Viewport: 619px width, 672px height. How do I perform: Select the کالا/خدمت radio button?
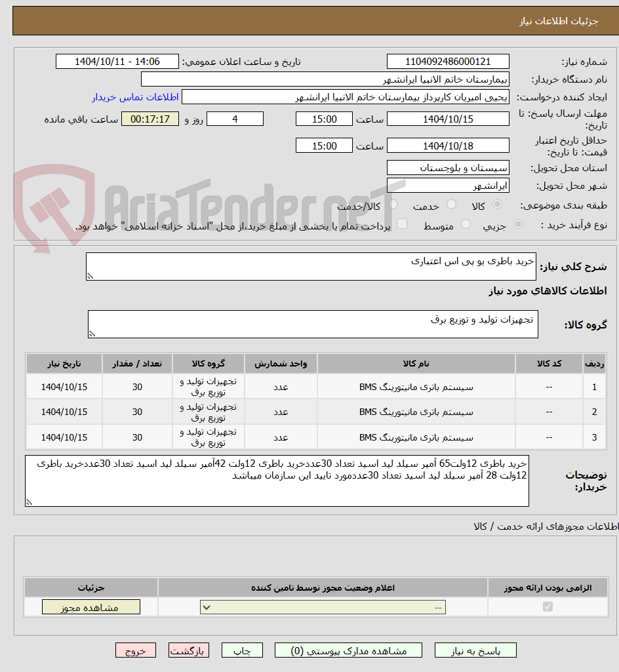[393, 205]
